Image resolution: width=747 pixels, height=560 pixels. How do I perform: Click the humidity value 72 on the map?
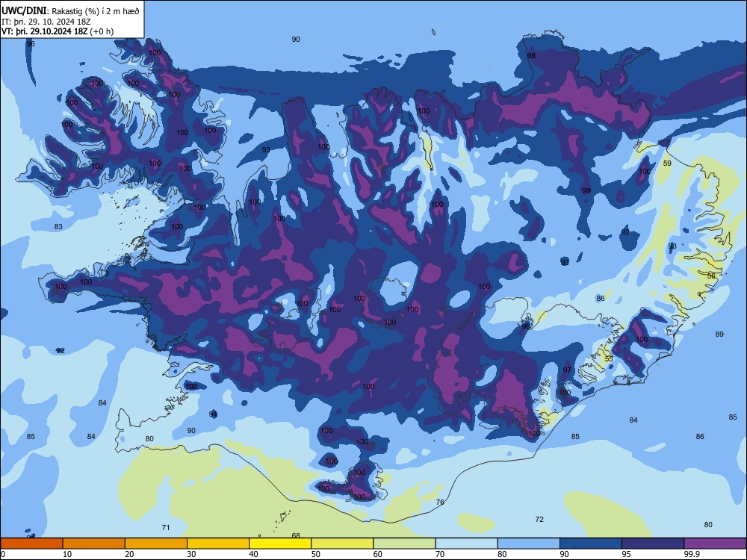tap(539, 520)
